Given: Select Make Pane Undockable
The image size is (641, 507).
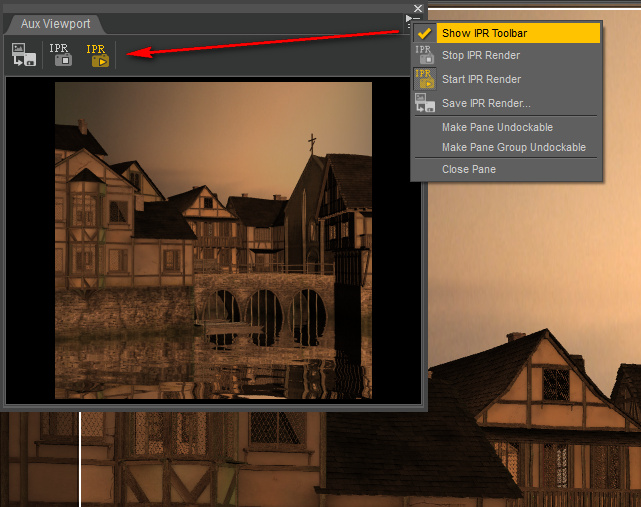Looking at the screenshot, I should pos(497,127).
